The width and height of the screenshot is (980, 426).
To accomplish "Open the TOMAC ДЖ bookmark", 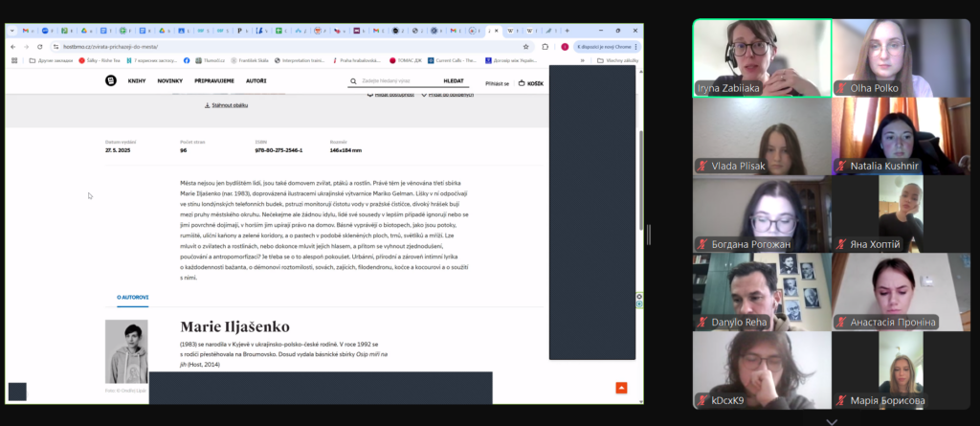I will [x=406, y=60].
